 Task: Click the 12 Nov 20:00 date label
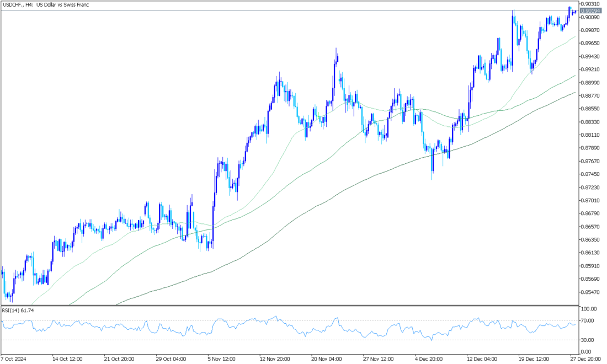pyautogui.click(x=275, y=359)
